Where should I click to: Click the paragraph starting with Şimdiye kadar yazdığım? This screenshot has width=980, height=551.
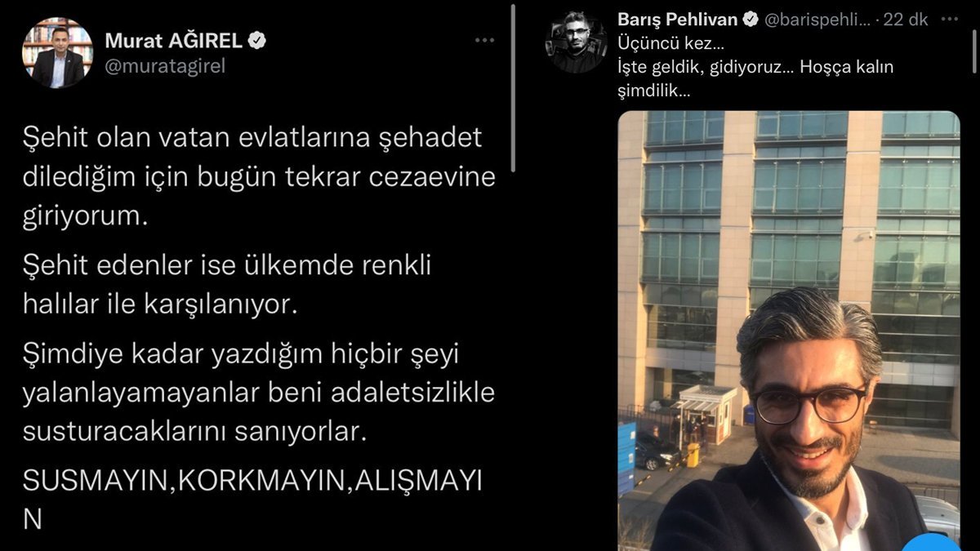pos(259,394)
